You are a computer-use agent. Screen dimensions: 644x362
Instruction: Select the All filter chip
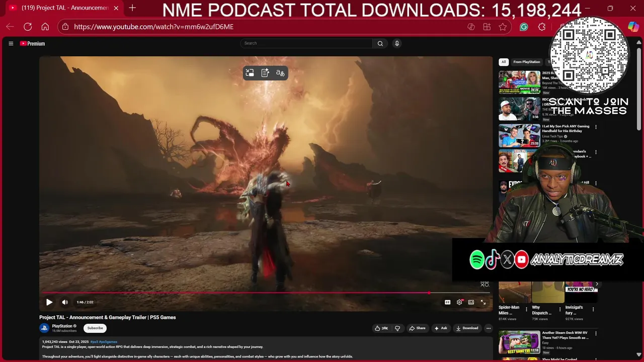point(504,62)
